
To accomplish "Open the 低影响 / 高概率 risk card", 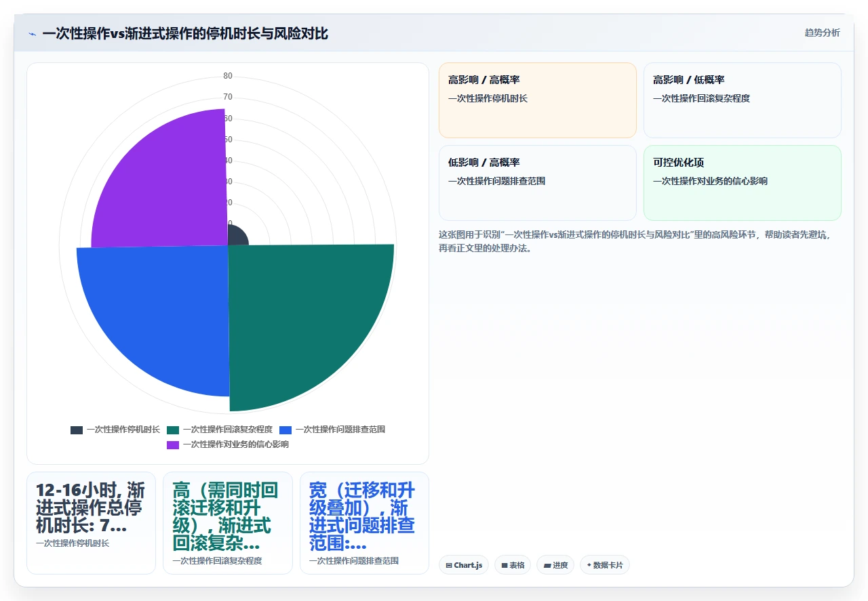I will [538, 183].
